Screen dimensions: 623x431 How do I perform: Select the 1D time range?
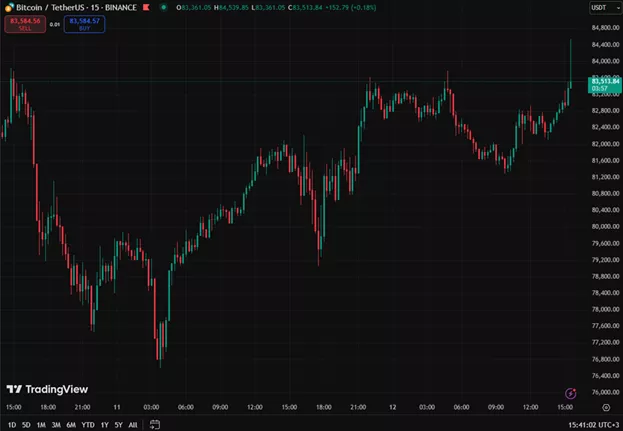pyautogui.click(x=11, y=424)
